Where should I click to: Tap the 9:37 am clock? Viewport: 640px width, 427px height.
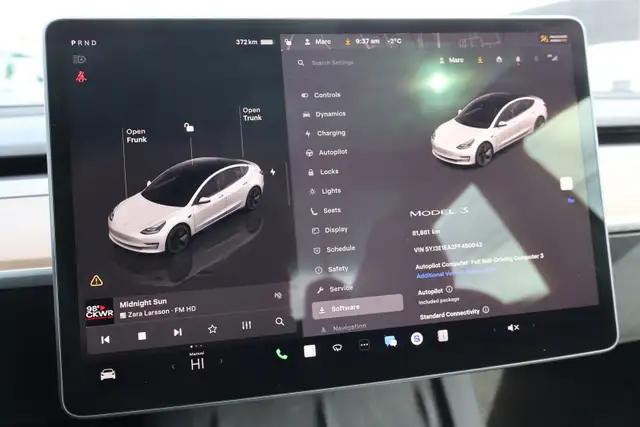(367, 41)
